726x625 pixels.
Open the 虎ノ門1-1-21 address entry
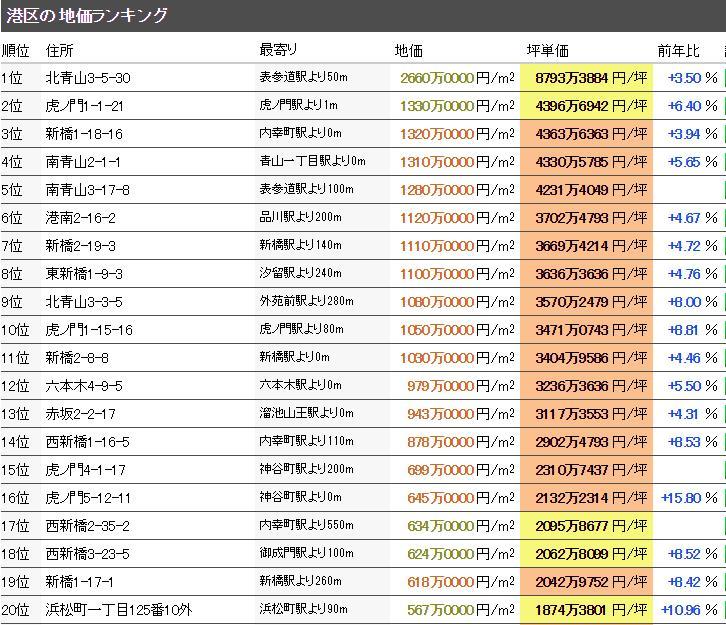tap(85, 106)
